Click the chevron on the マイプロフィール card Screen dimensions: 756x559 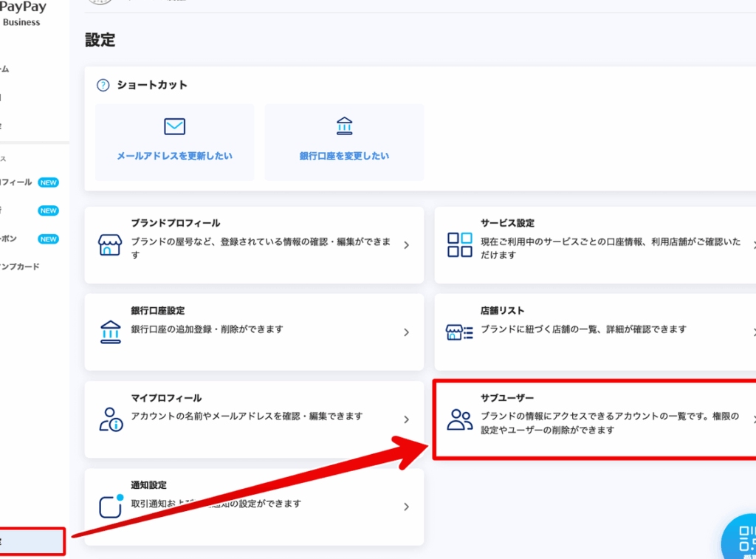406,419
